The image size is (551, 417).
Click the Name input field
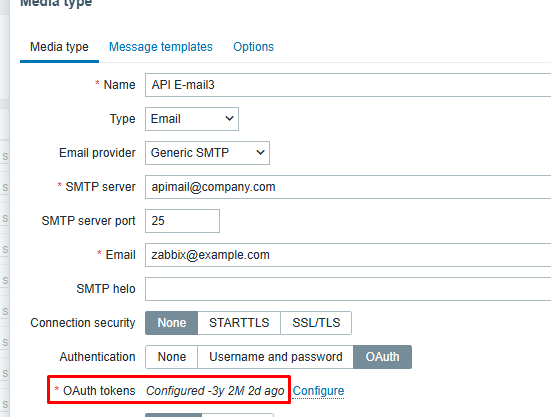348,85
